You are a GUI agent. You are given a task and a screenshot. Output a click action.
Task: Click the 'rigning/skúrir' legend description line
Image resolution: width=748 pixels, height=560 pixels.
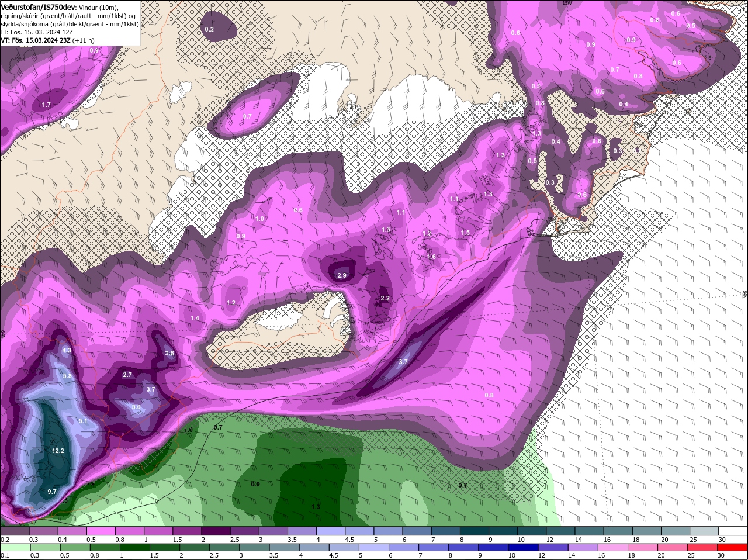point(68,15)
